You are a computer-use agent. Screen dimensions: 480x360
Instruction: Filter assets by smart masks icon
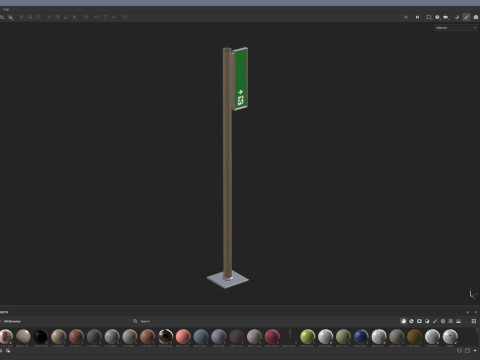419,321
